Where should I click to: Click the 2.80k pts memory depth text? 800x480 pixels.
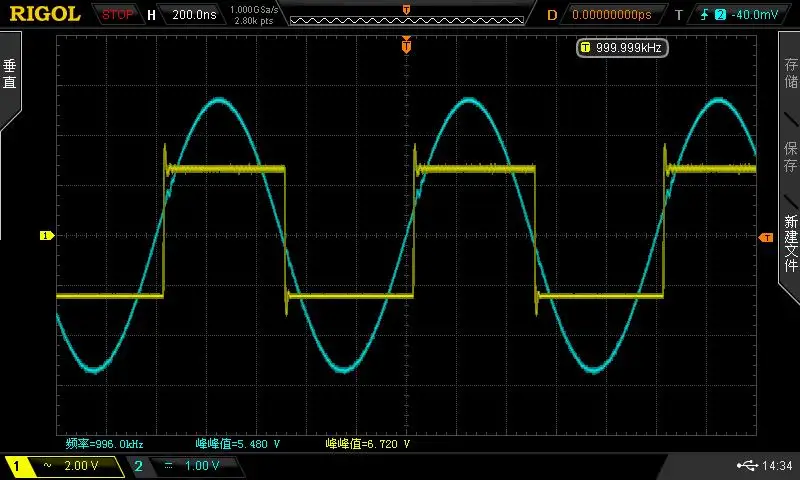click(254, 21)
